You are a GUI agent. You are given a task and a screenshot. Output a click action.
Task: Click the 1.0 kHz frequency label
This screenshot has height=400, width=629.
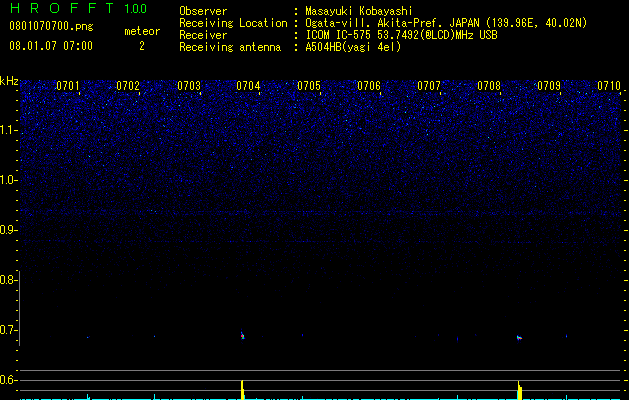tap(8, 180)
